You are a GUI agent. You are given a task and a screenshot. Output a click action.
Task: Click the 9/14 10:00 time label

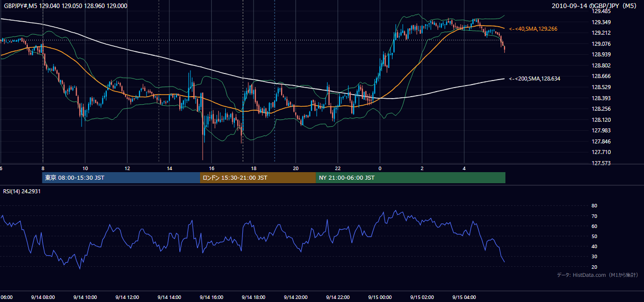[x=85, y=297]
